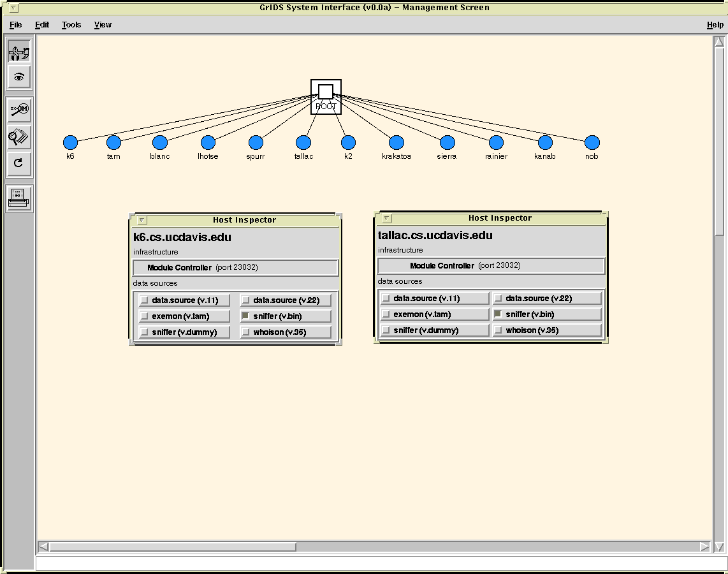
Task: Click the refresh arrow icon
Action: click(x=19, y=163)
